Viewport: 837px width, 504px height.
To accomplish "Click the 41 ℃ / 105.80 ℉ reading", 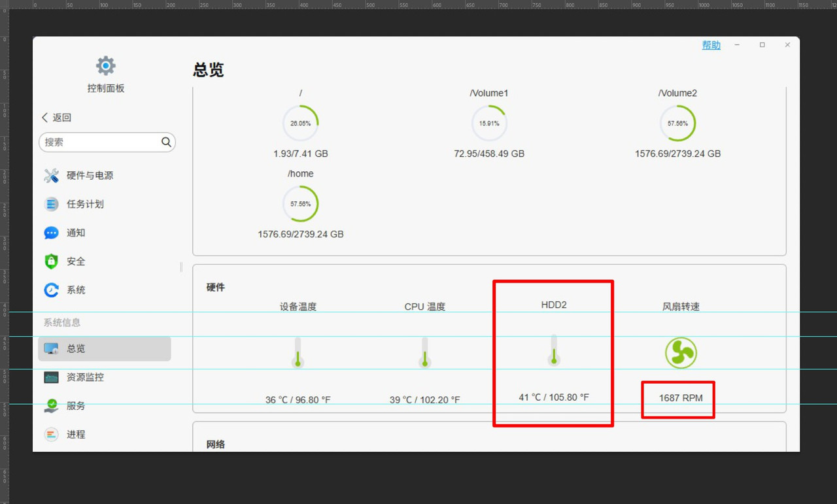I will (554, 397).
